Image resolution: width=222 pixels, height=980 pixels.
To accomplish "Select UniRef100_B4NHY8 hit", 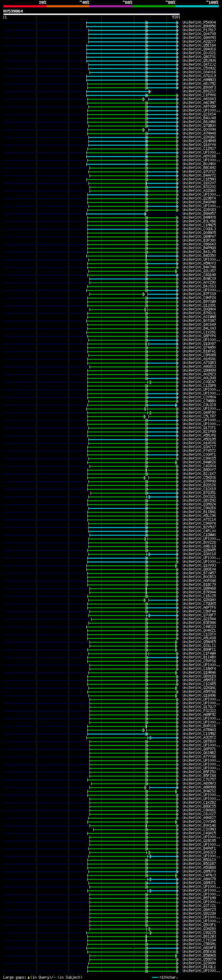I will click(x=199, y=218).
